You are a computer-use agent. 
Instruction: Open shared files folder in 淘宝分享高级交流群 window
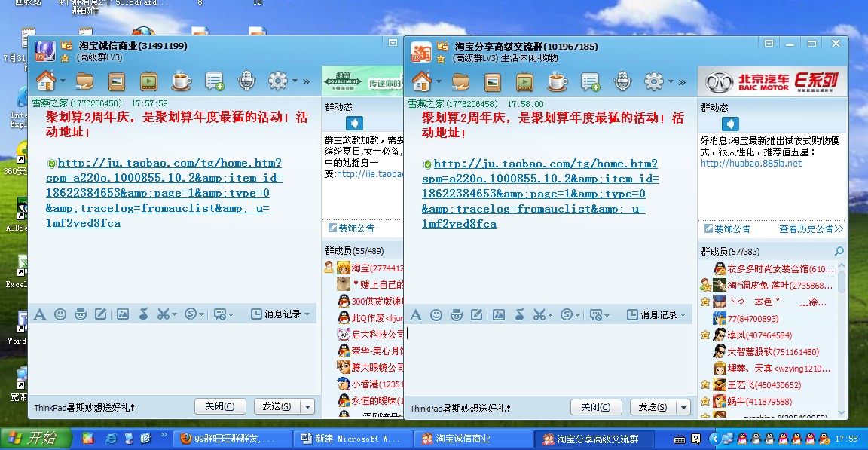click(x=460, y=82)
